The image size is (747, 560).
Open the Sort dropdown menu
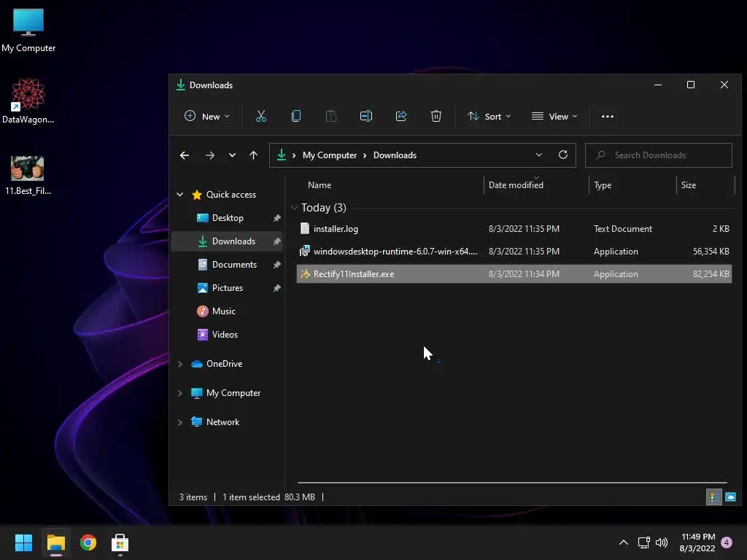pyautogui.click(x=489, y=116)
